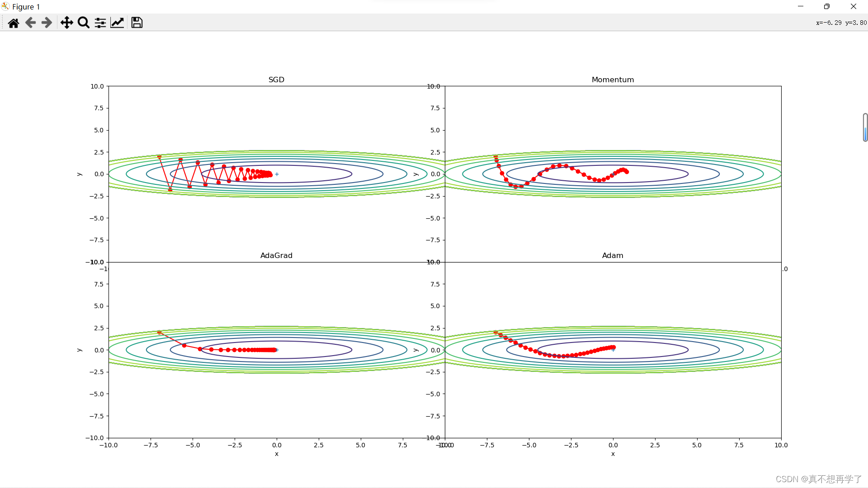Click the matplotlib Figure 1 window icon
The width and height of the screenshot is (868, 488).
tap(5, 6)
